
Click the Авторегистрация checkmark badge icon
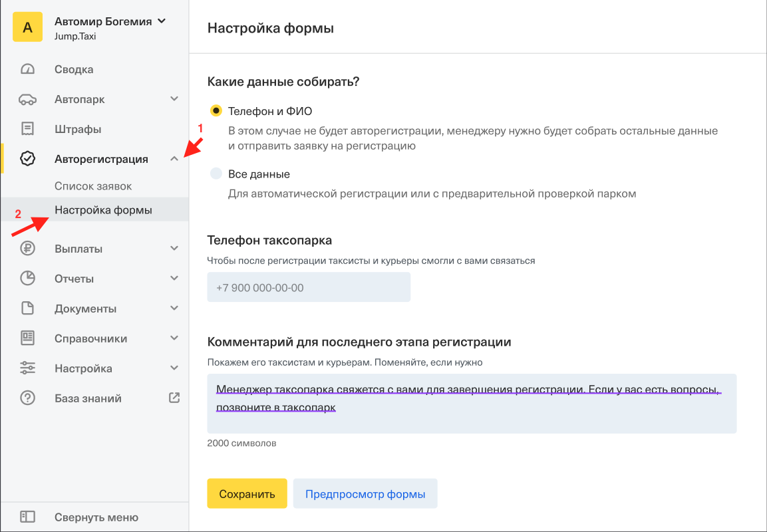coord(27,159)
